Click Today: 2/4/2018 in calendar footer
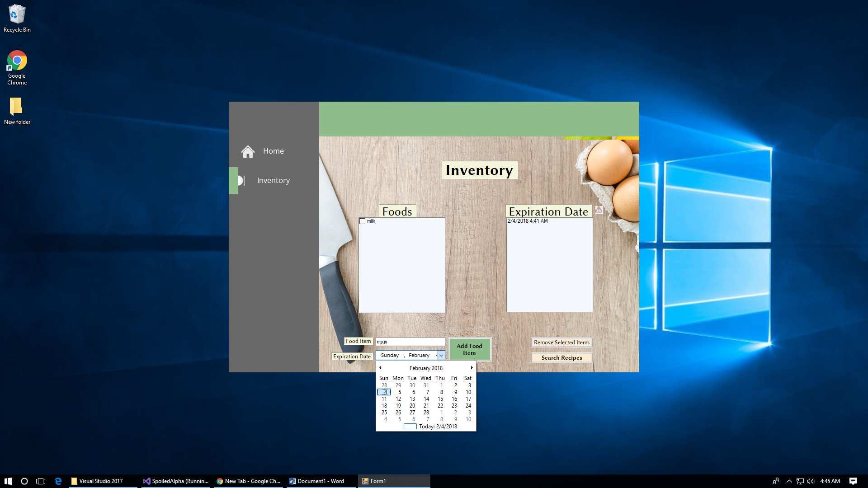This screenshot has width=868, height=488. [x=437, y=427]
